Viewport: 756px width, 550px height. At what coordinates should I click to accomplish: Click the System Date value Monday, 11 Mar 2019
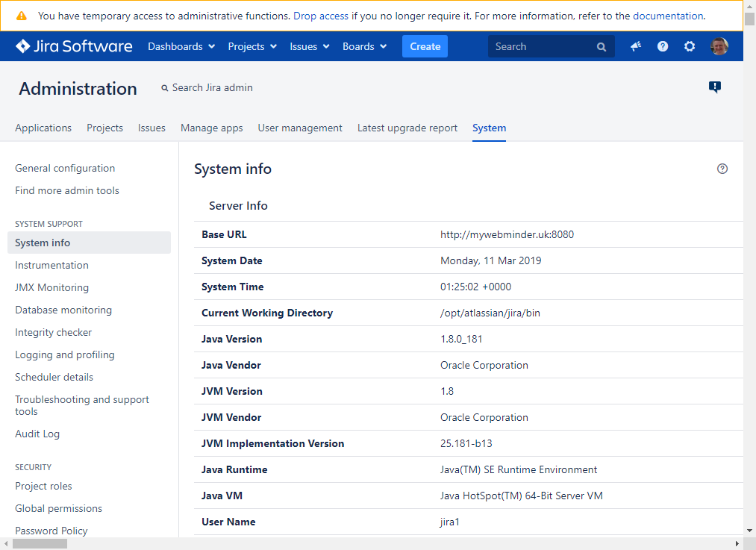(490, 260)
